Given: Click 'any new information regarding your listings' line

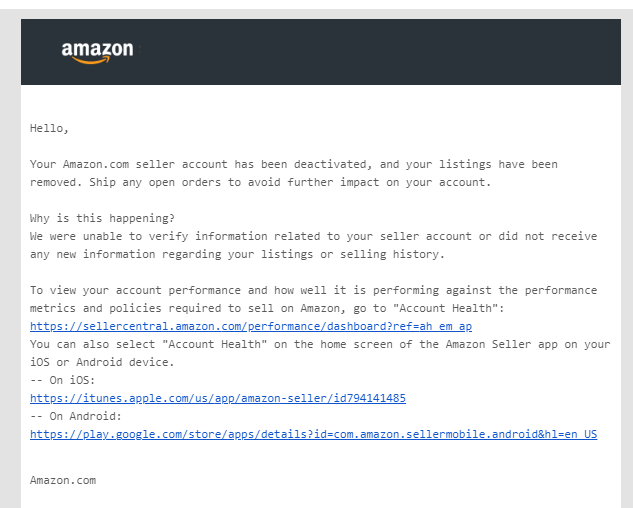Looking at the screenshot, I should [237, 254].
